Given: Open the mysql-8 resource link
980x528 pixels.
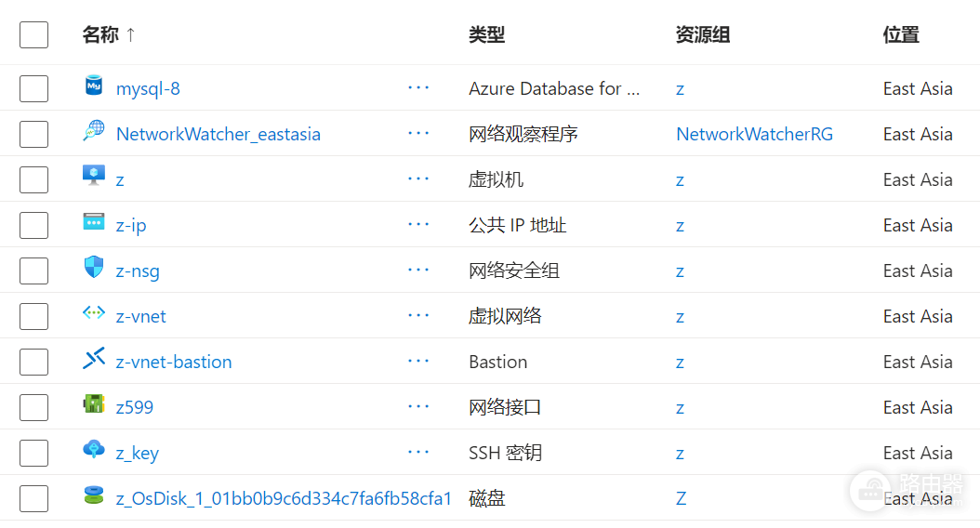Looking at the screenshot, I should tap(148, 88).
